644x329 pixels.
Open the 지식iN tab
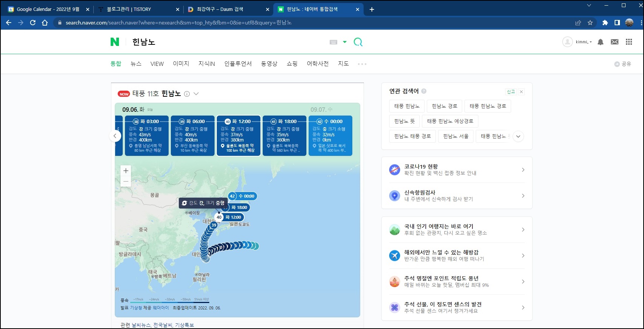click(x=207, y=64)
